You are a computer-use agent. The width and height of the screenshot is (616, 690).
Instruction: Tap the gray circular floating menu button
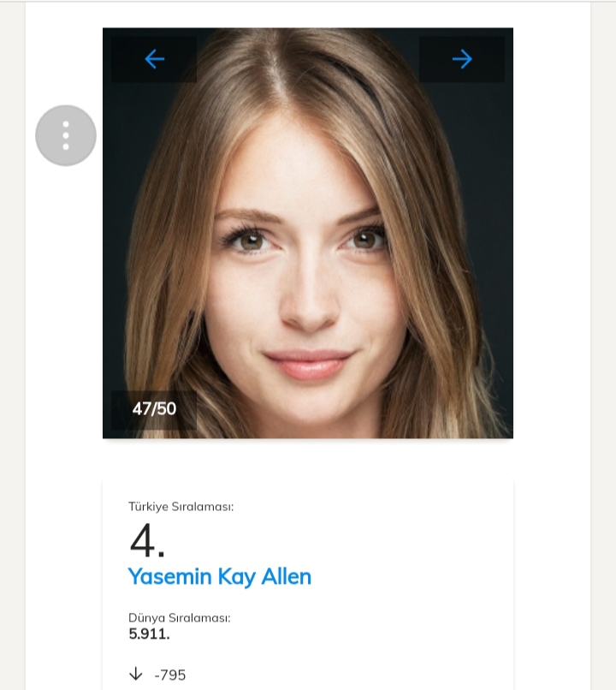66,135
